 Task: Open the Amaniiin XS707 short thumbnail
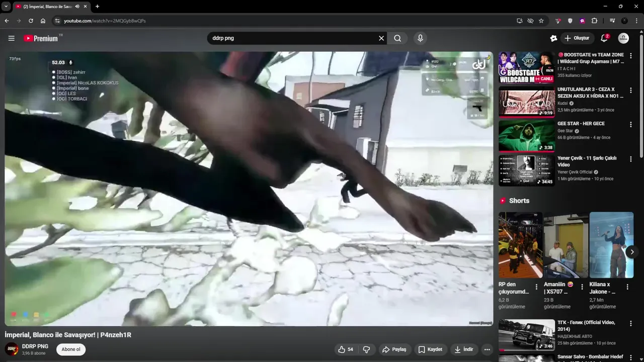click(x=566, y=245)
